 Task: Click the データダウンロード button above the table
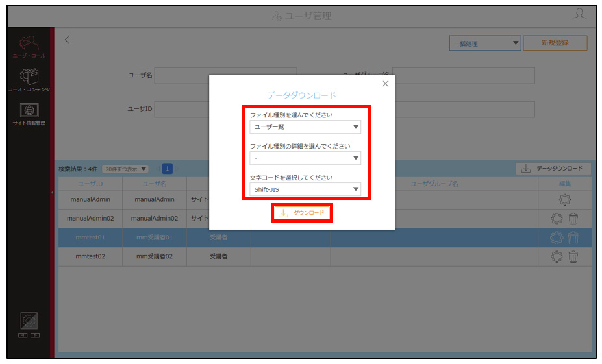tap(553, 169)
